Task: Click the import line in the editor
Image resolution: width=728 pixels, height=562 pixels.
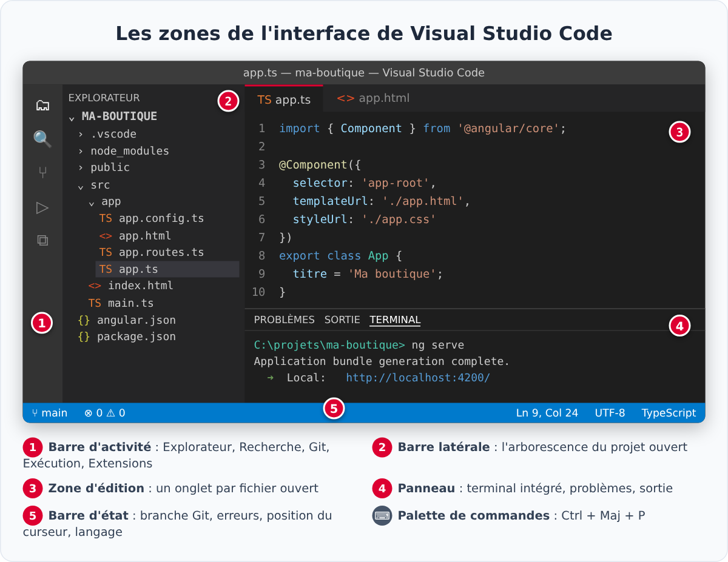Action: (x=422, y=129)
